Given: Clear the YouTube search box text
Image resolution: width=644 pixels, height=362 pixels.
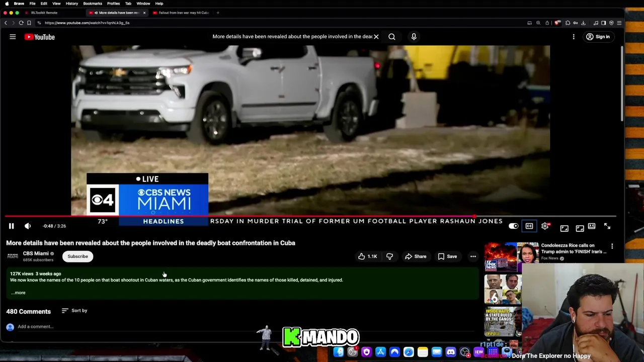Looking at the screenshot, I should 376,37.
